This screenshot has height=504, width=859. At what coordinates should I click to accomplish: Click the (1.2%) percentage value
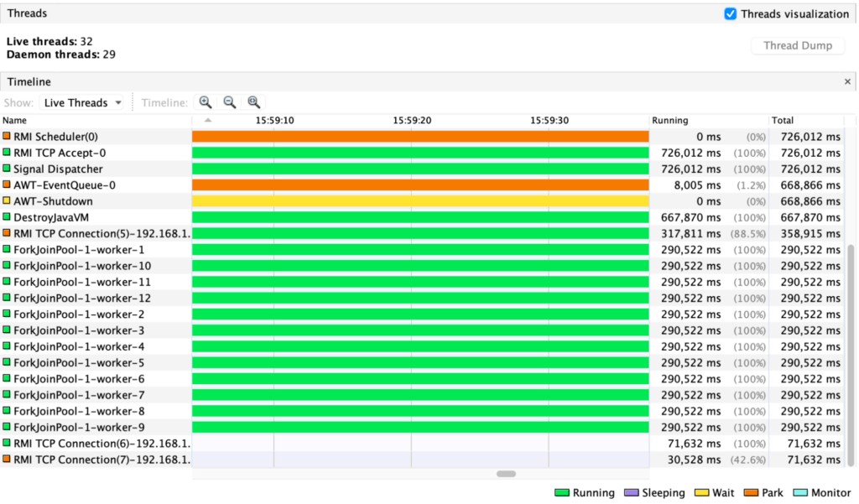click(751, 185)
